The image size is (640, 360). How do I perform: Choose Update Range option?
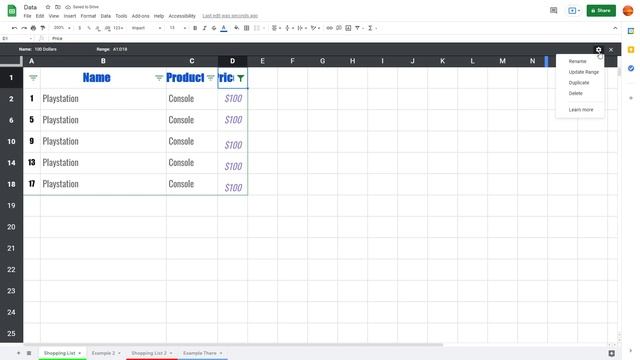pos(584,72)
